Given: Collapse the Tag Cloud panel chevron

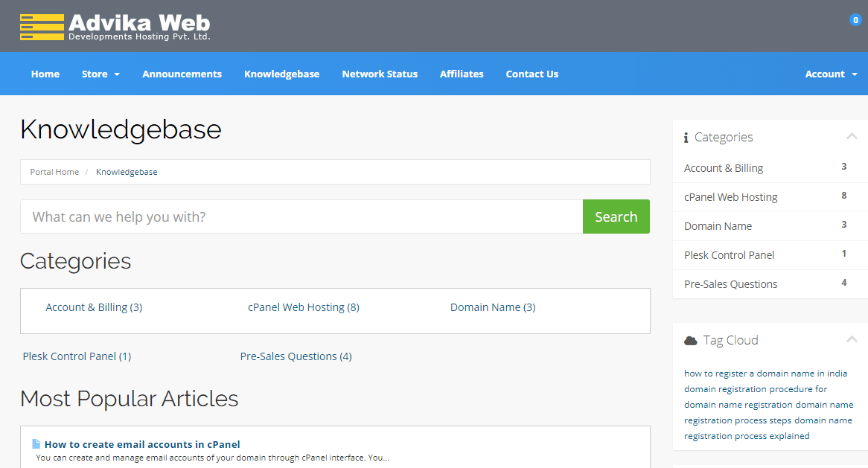Looking at the screenshot, I should point(852,339).
